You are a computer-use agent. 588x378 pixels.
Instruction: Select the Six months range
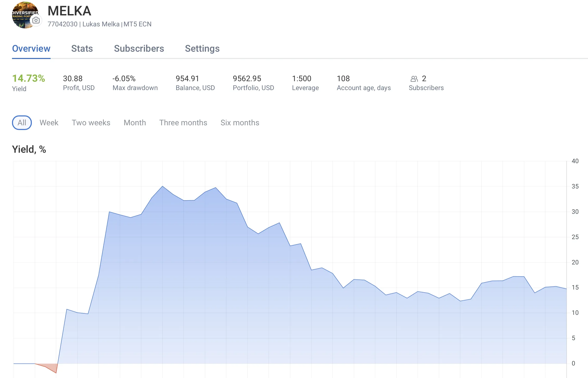point(240,123)
